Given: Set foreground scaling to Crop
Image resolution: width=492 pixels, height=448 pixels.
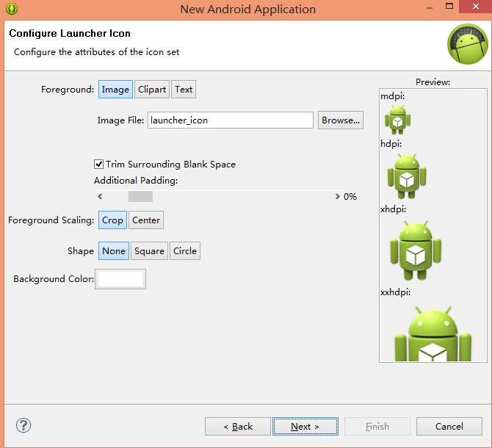Looking at the screenshot, I should point(112,220).
